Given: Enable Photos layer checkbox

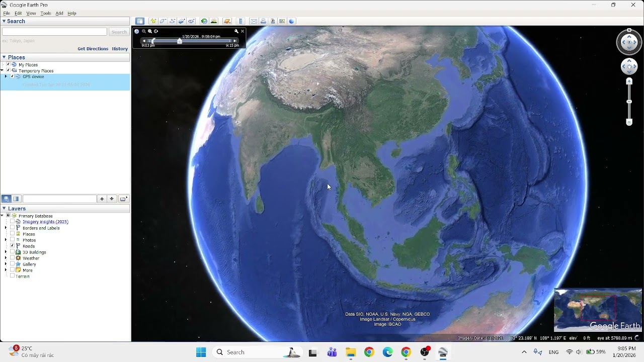Looking at the screenshot, I should [12, 240].
